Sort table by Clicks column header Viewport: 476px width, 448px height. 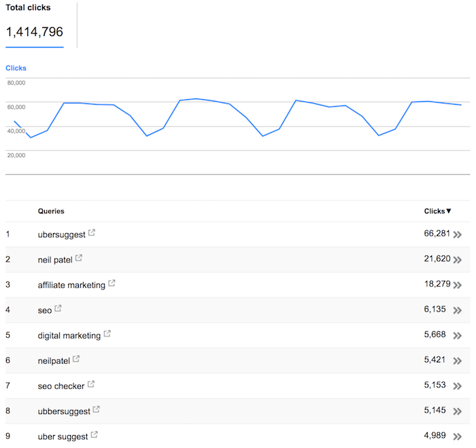[x=437, y=211]
